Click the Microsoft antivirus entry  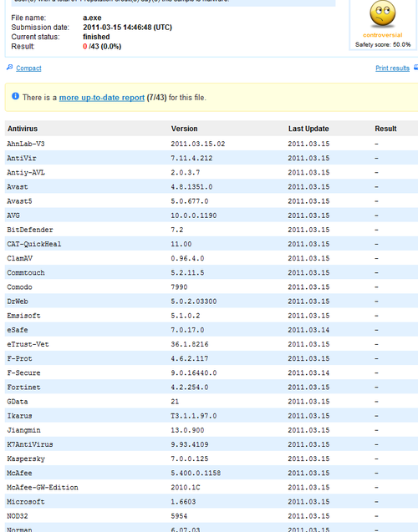click(x=26, y=501)
